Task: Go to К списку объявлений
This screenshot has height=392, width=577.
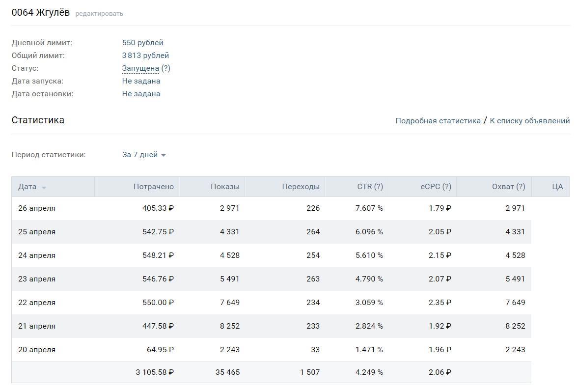Action: tap(529, 121)
